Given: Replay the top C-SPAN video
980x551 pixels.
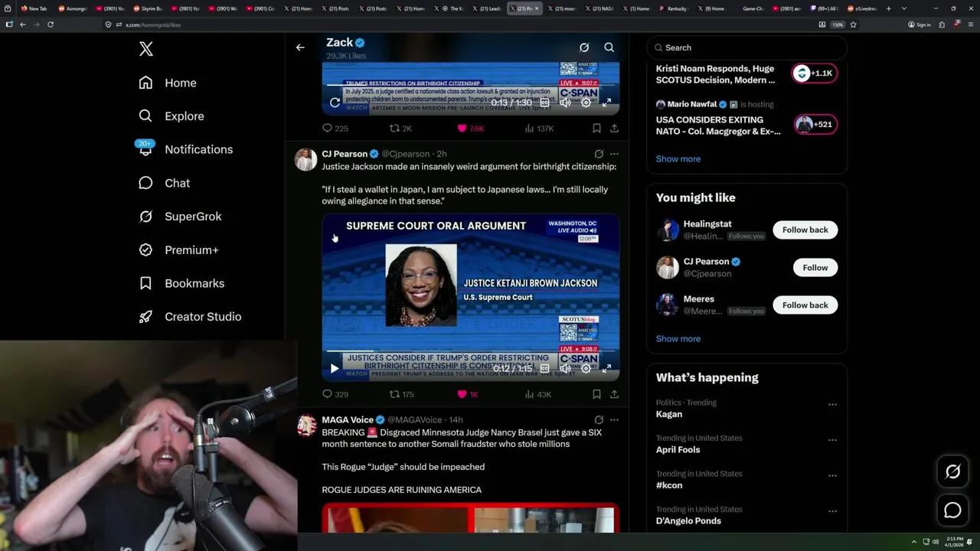Looking at the screenshot, I should pos(335,103).
